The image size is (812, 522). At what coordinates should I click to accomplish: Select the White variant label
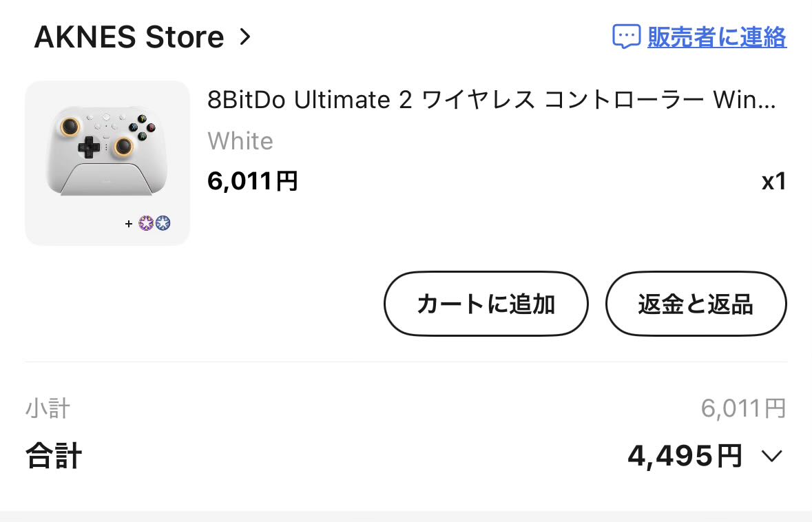point(240,141)
